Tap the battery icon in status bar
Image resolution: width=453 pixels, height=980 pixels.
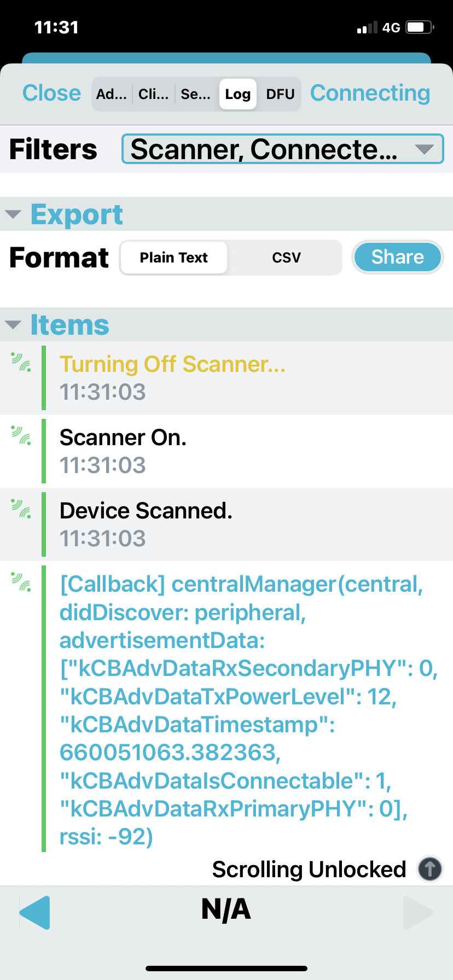(420, 27)
